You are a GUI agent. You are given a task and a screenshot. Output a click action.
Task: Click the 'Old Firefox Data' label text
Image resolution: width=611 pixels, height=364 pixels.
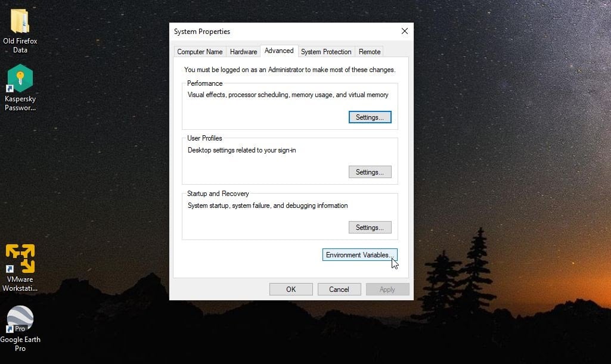20,45
